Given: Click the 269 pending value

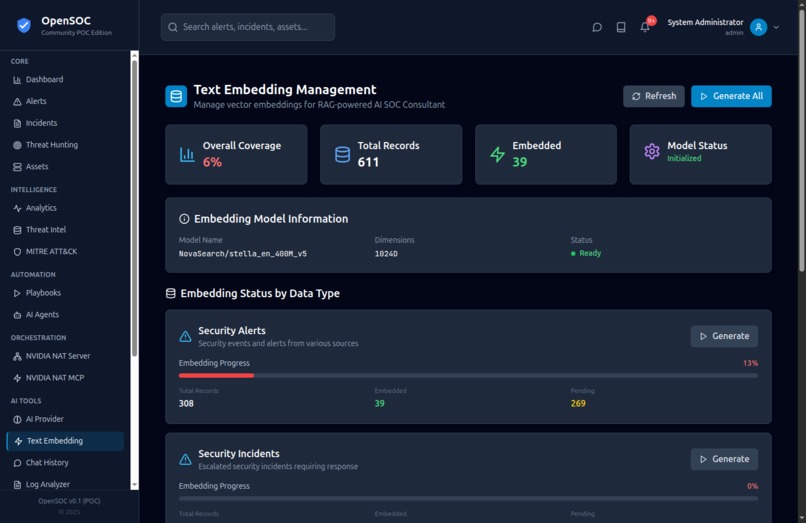Looking at the screenshot, I should click(x=578, y=404).
